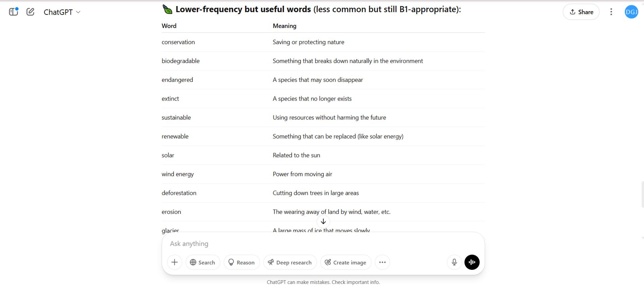Open the sidebar panel icon
The width and height of the screenshot is (644, 288).
point(13,12)
